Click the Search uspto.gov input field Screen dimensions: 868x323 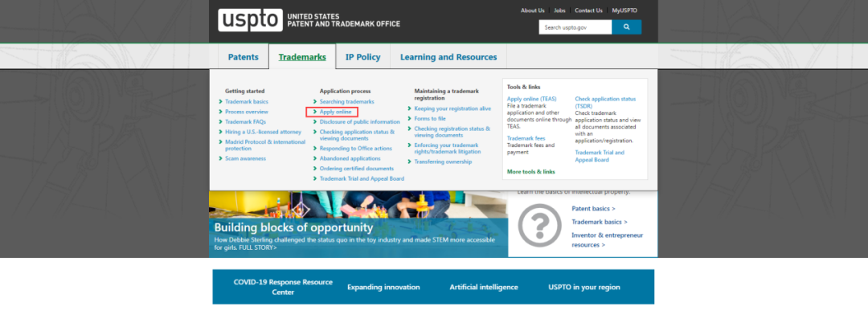tap(575, 27)
